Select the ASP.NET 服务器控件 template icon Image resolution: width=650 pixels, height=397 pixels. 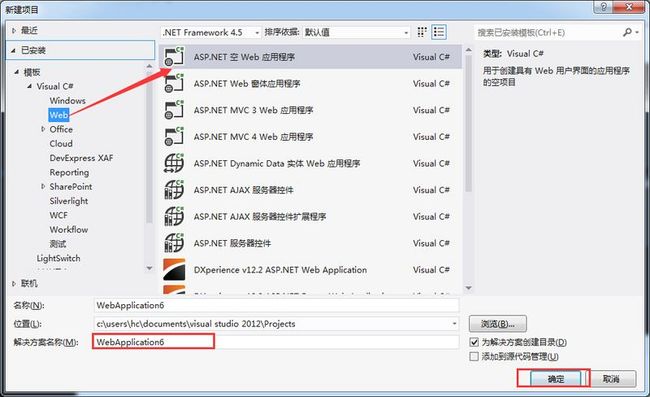point(174,243)
